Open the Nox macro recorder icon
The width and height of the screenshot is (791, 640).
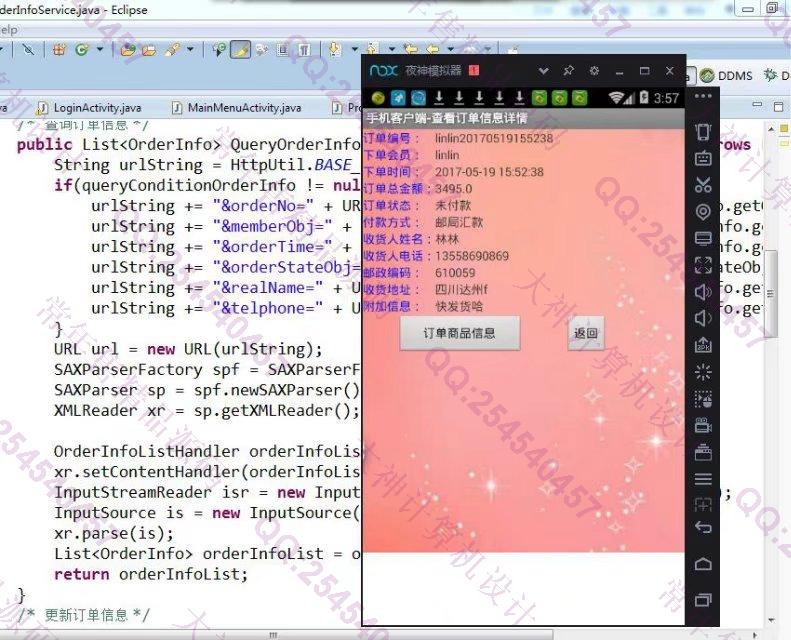[x=703, y=399]
